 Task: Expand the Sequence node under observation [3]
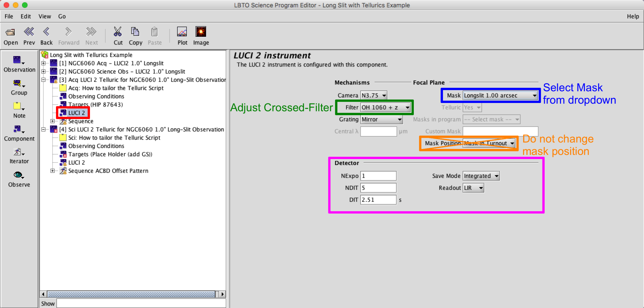(53, 121)
